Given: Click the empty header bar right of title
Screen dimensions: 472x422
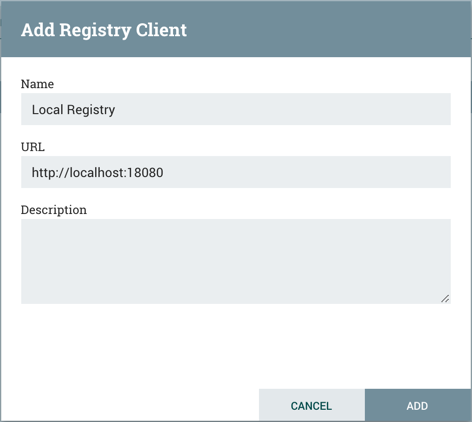Looking at the screenshot, I should coord(328,29).
